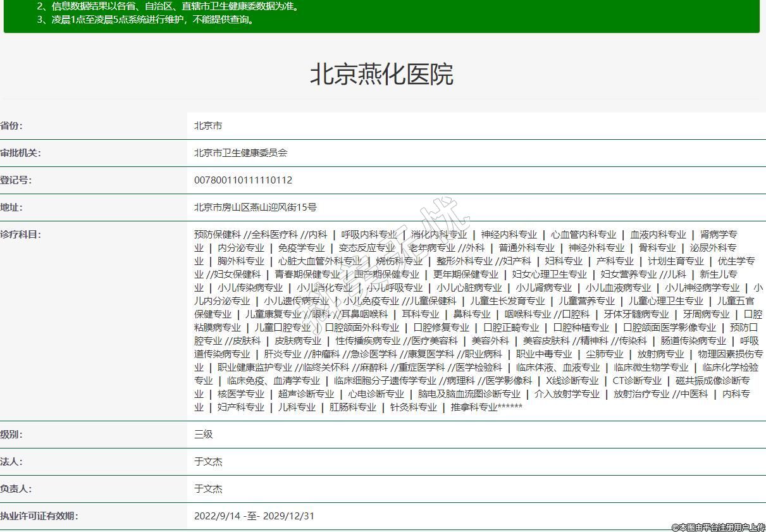Click the 级别 field label
This screenshot has height=532, width=766.
click(x=11, y=435)
